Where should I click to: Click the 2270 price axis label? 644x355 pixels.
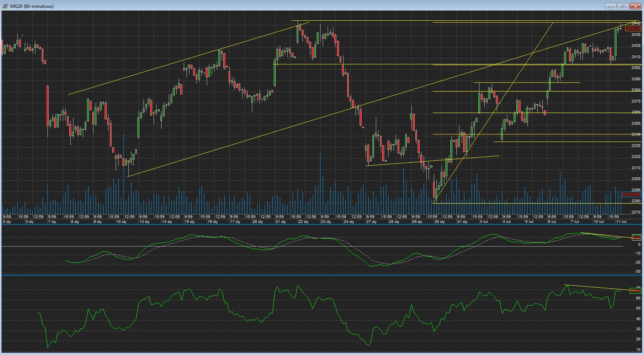click(x=636, y=212)
